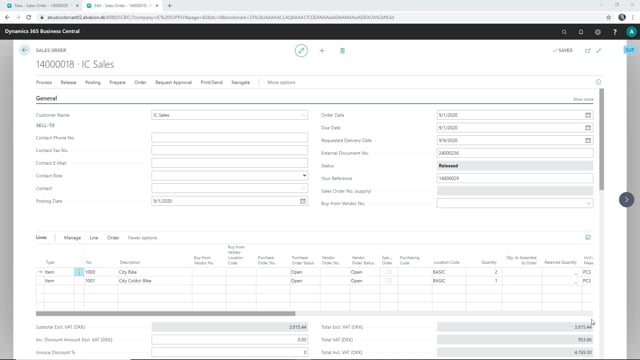
Task: Open the Order menu in the action bar
Action: (x=140, y=82)
